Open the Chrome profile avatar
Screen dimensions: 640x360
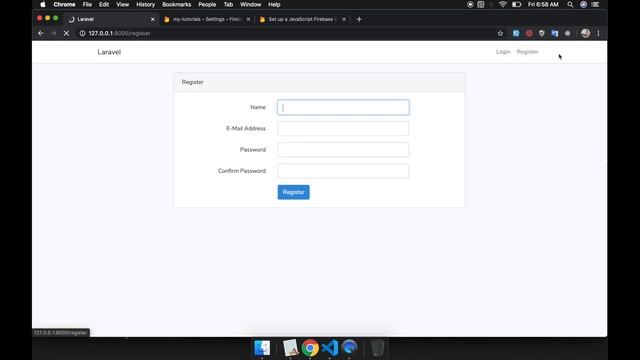coord(585,33)
